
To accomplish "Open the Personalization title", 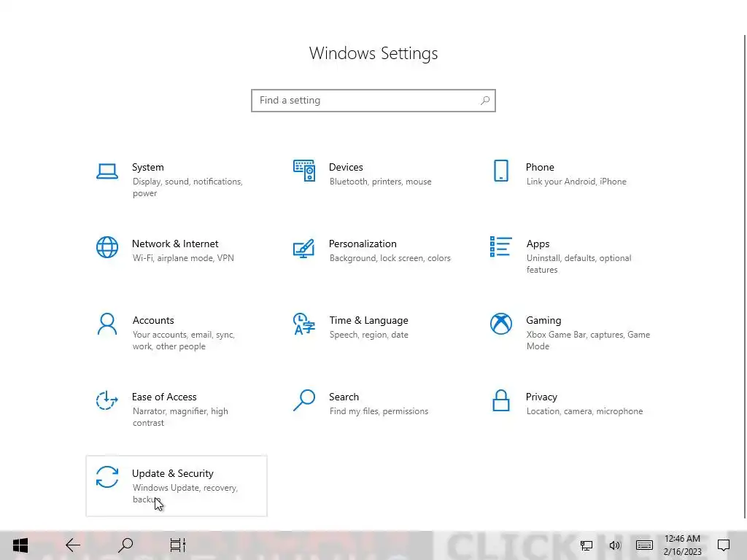I will point(363,244).
